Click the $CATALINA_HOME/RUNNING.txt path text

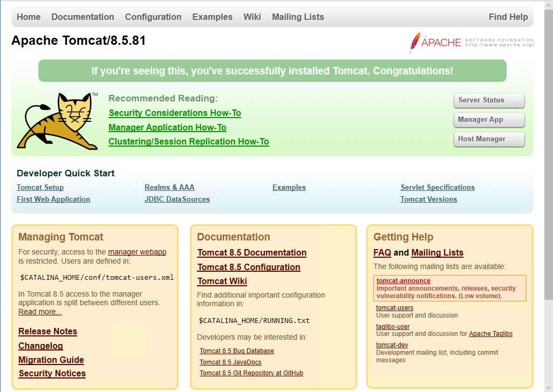pyautogui.click(x=254, y=321)
